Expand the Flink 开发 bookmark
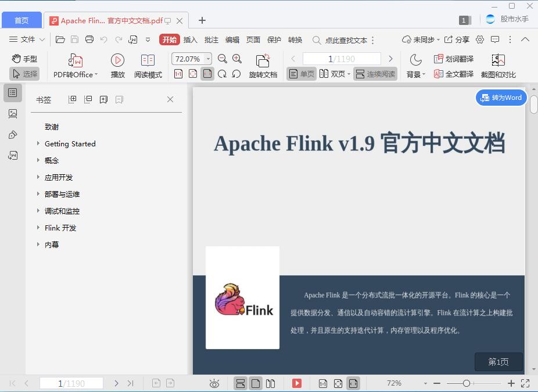 pyautogui.click(x=38, y=228)
